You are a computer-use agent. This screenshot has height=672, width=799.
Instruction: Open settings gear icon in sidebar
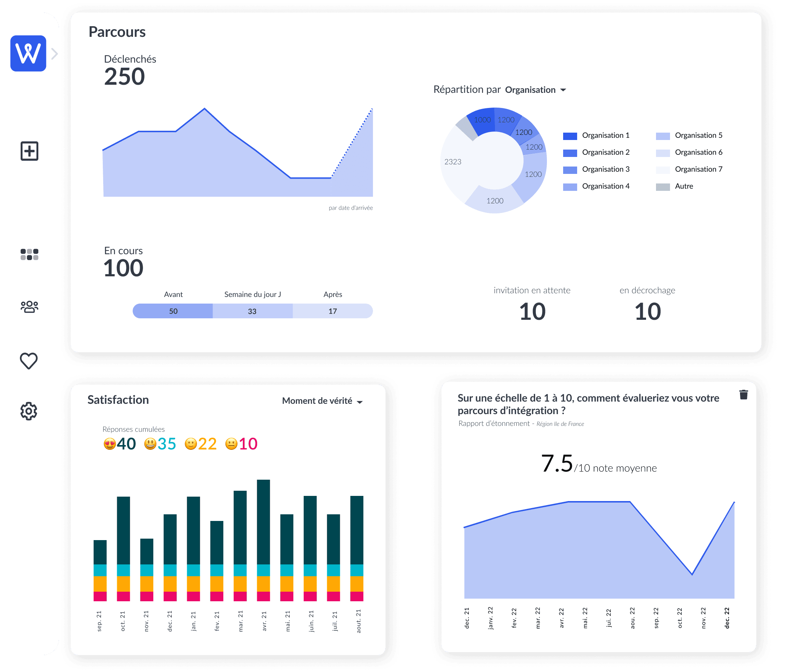pos(29,412)
